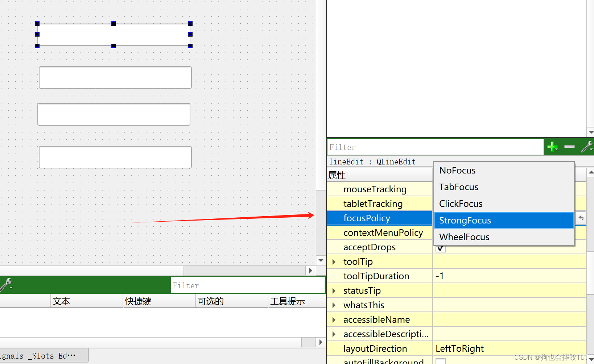Image resolution: width=594 pixels, height=364 pixels.
Task: Open the action editor wrench icon
Action: pos(7,284)
